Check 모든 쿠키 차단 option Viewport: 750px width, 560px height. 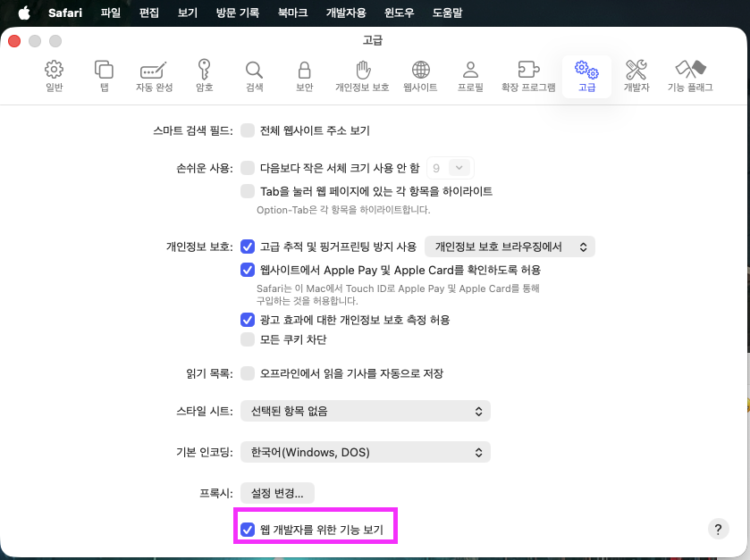tap(248, 339)
